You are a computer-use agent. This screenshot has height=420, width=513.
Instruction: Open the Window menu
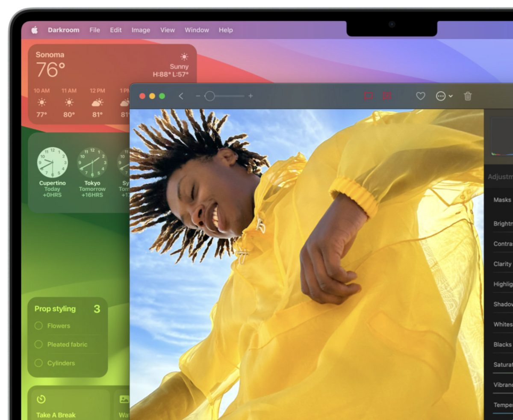tap(197, 30)
